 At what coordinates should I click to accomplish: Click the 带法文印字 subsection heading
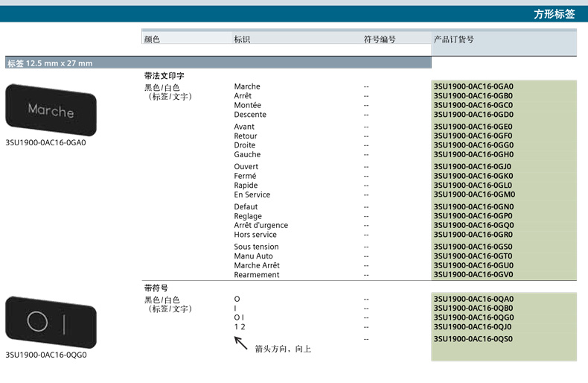click(x=164, y=76)
